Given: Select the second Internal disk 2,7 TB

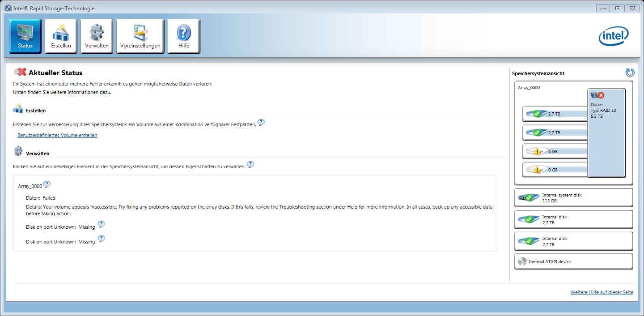Looking at the screenshot, I should pos(574,241).
